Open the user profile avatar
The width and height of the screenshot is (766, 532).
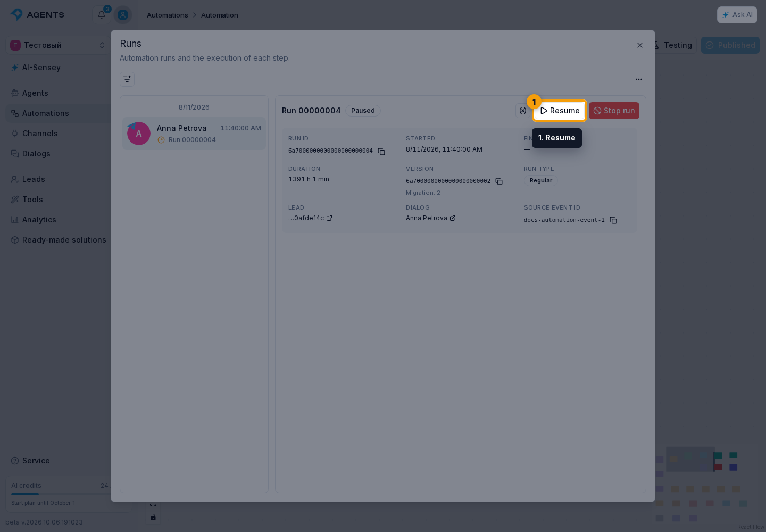click(x=123, y=15)
